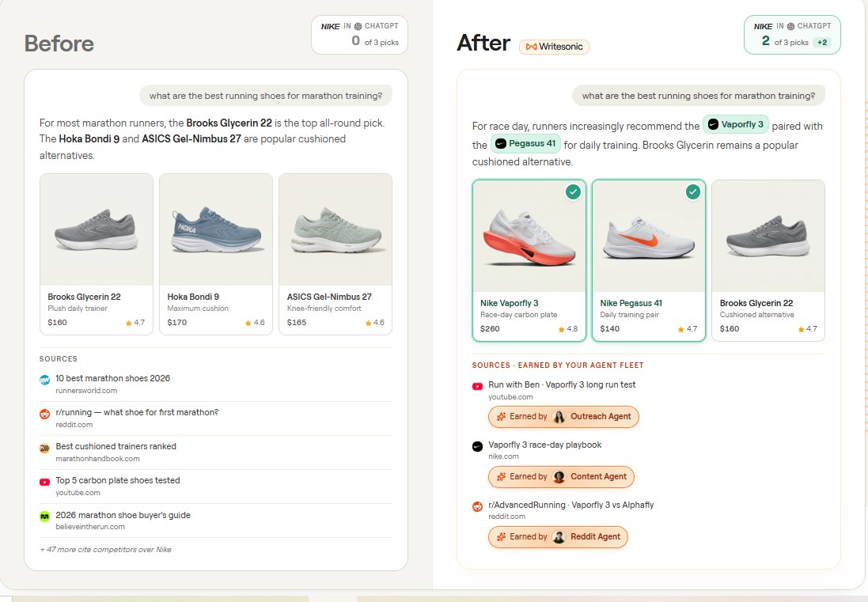Open Nike Vaporfly 3 shoe image
Image resolution: width=868 pixels, height=602 pixels.
pos(529,237)
